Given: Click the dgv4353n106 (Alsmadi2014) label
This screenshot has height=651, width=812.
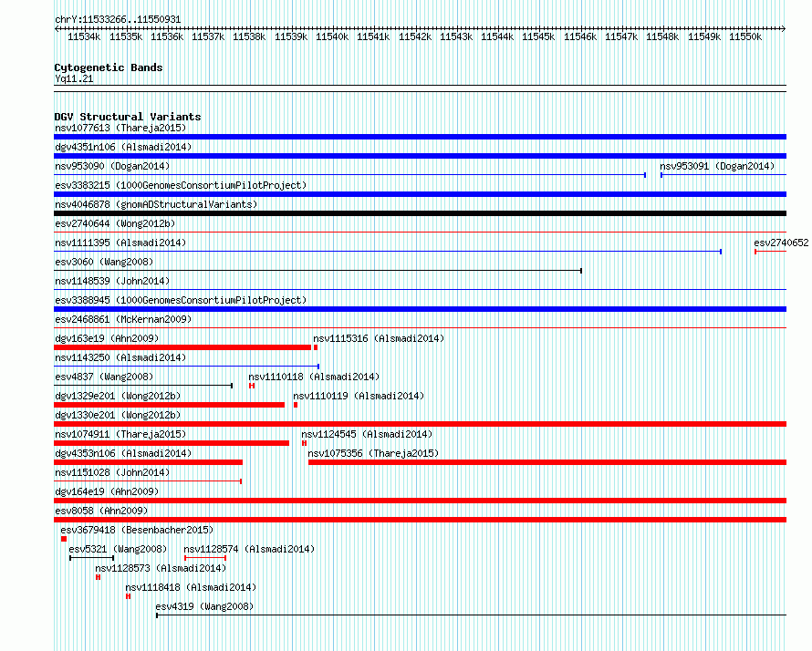Looking at the screenshot, I should pyautogui.click(x=123, y=453).
